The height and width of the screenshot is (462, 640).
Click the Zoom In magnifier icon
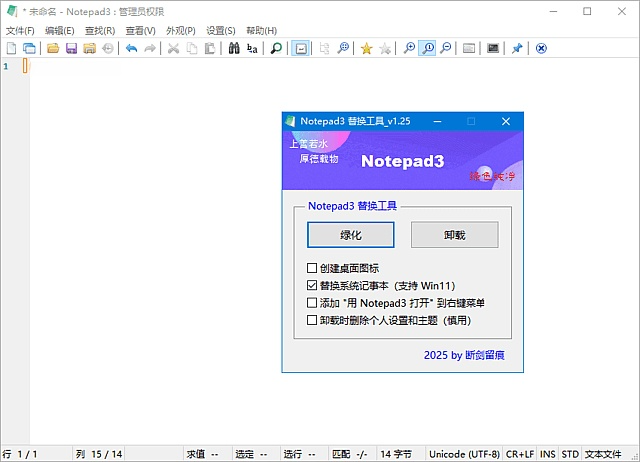click(x=409, y=48)
